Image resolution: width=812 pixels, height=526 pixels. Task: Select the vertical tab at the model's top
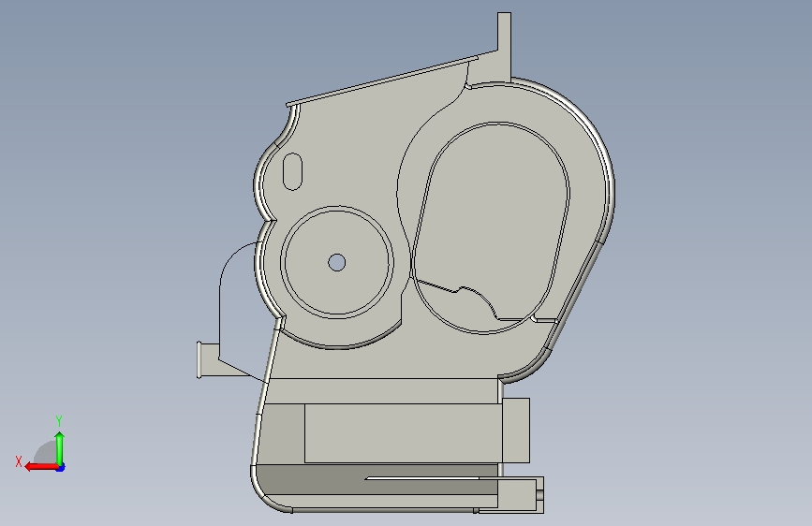[x=505, y=46]
